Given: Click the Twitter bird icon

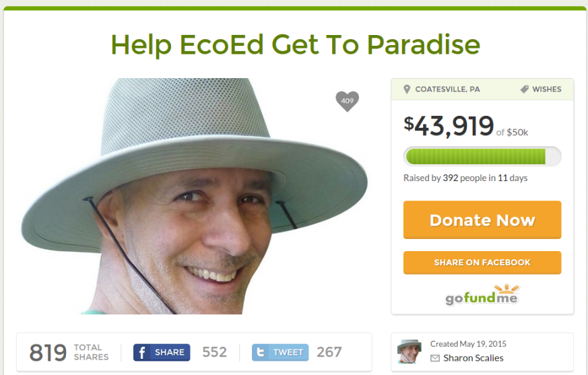Looking at the screenshot, I should coord(260,353).
